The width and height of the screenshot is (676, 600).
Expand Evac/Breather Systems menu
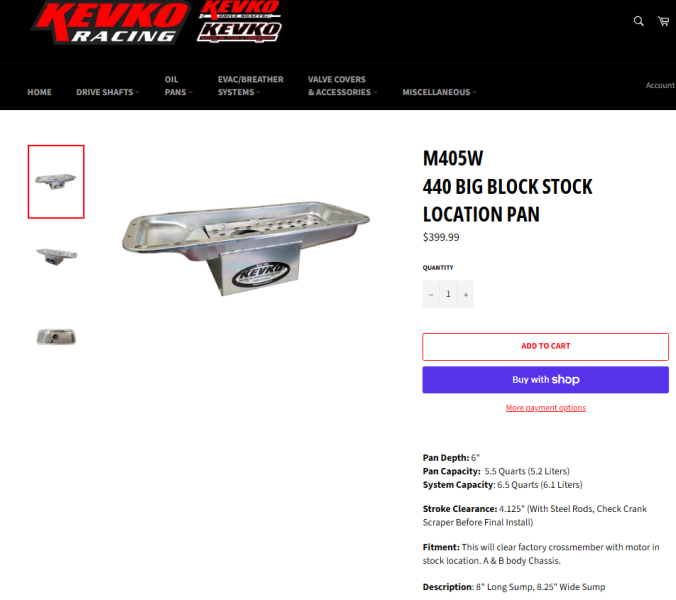pos(250,86)
